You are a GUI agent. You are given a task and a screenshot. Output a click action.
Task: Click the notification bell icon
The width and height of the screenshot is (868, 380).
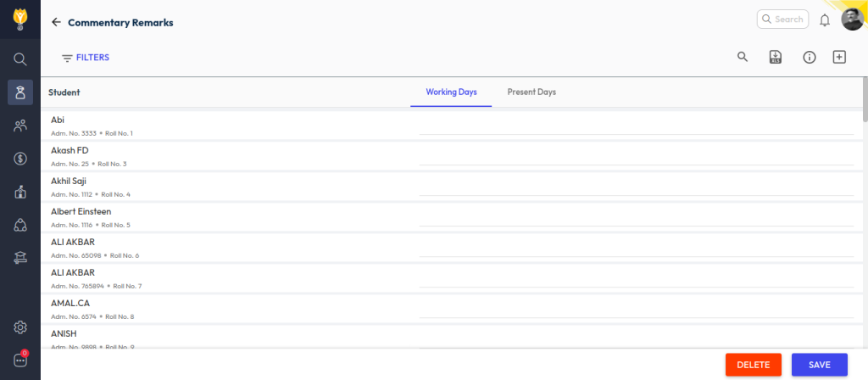[825, 20]
